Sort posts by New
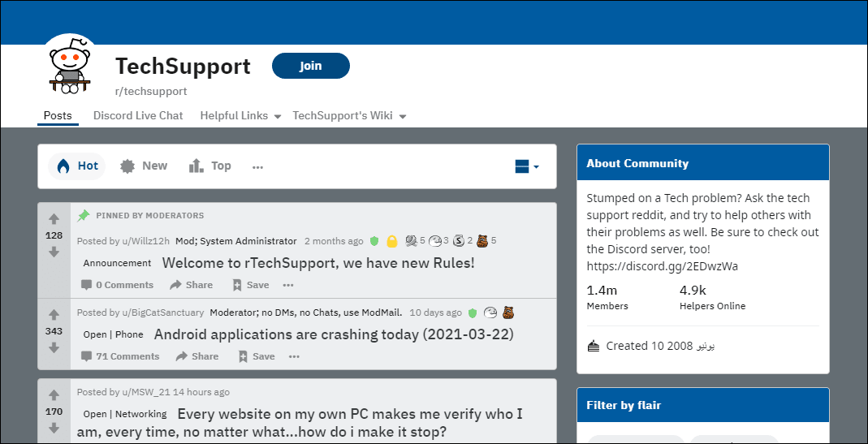The image size is (868, 444). click(144, 166)
